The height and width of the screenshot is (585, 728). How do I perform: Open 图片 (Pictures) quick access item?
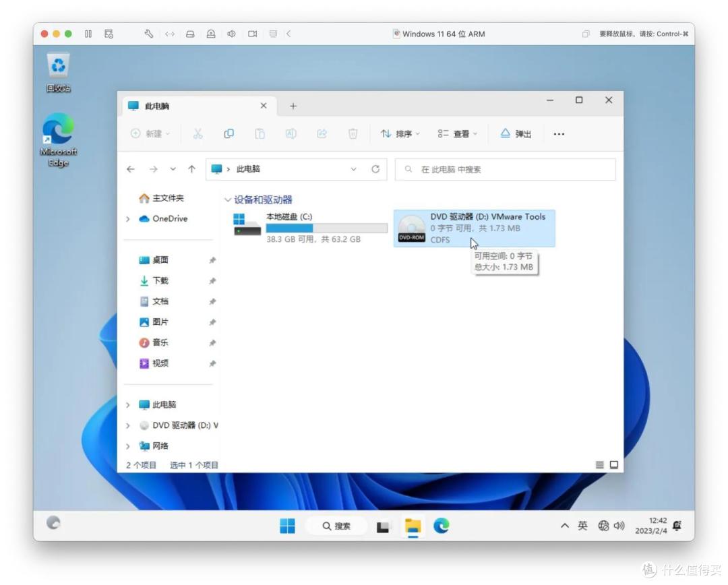(154, 321)
